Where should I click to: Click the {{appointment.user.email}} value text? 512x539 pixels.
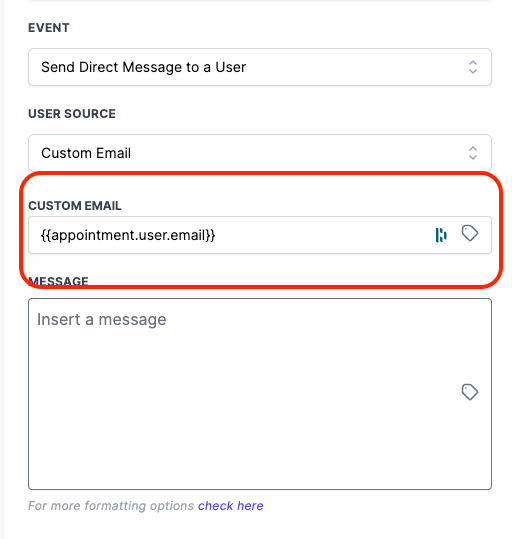[128, 235]
